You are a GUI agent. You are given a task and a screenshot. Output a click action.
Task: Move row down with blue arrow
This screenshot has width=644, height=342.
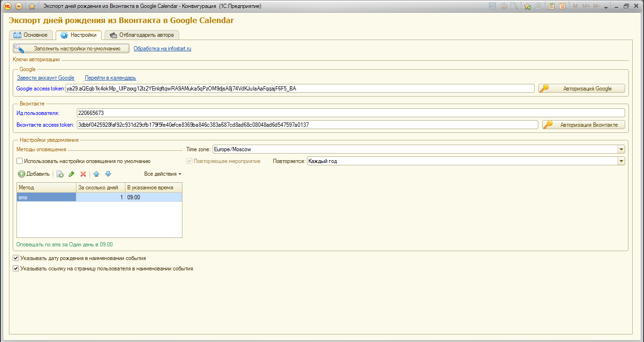108,174
